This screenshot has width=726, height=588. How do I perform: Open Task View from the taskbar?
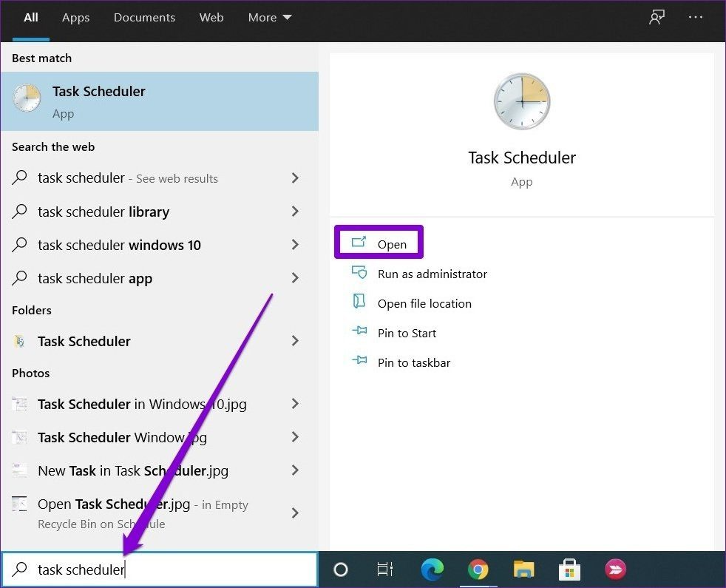[384, 570]
